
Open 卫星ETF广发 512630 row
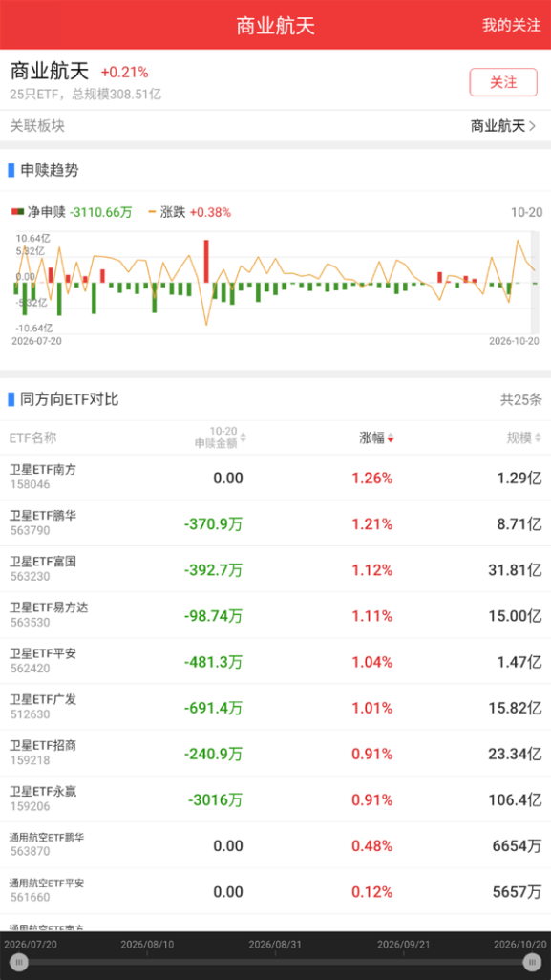pyautogui.click(x=275, y=707)
